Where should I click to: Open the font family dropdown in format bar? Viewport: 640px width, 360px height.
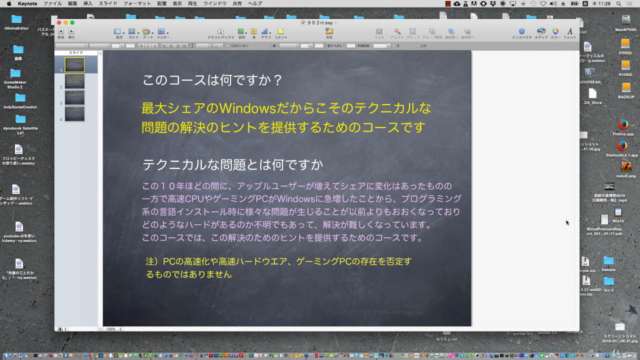(x=72, y=46)
